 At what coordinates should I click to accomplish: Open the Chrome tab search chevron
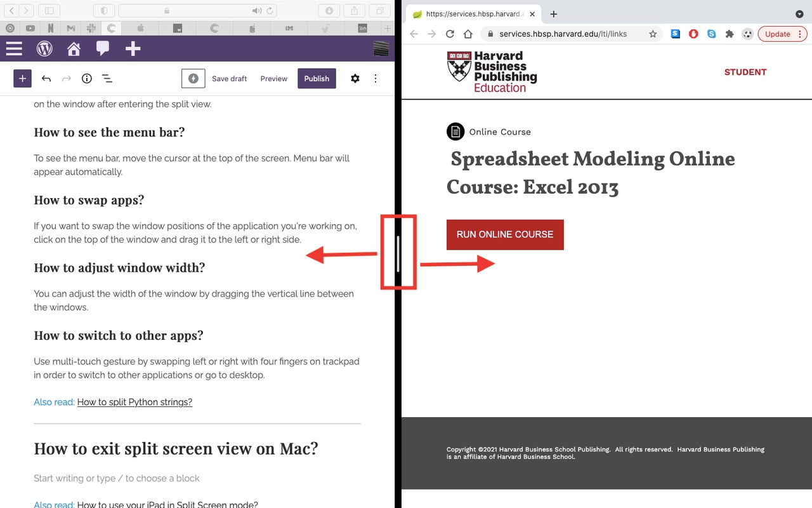coord(799,13)
